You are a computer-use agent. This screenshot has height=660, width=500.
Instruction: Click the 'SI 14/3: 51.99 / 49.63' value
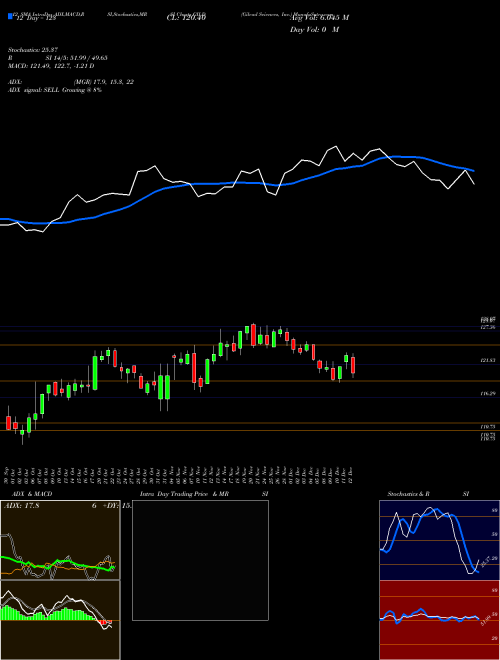click(77, 58)
